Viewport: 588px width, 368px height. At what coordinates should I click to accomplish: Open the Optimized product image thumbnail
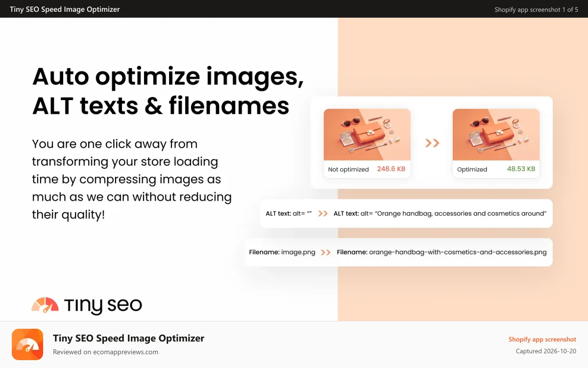(496, 134)
